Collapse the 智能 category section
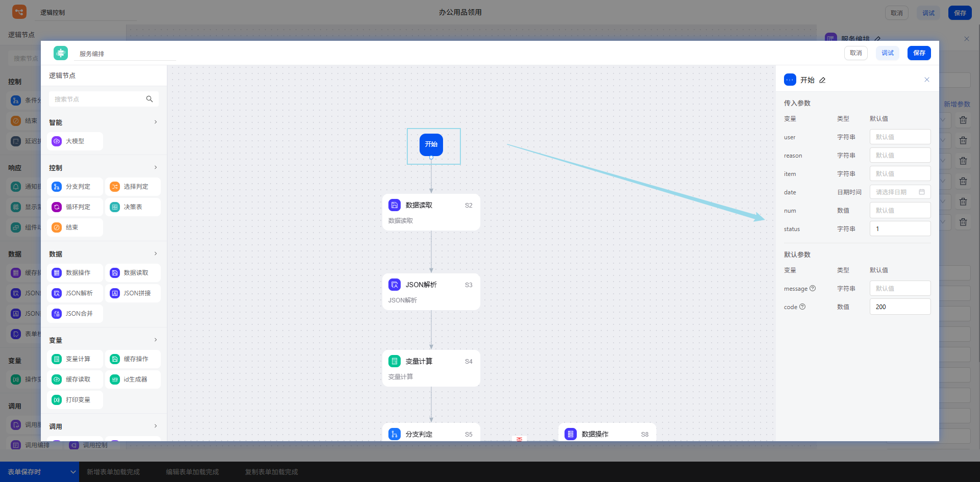Viewport: 980px width, 482px height. [x=156, y=122]
